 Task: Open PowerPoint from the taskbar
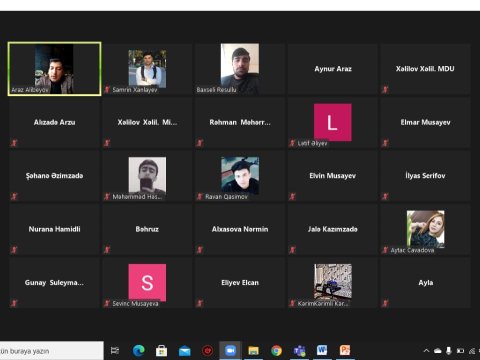tap(345, 350)
